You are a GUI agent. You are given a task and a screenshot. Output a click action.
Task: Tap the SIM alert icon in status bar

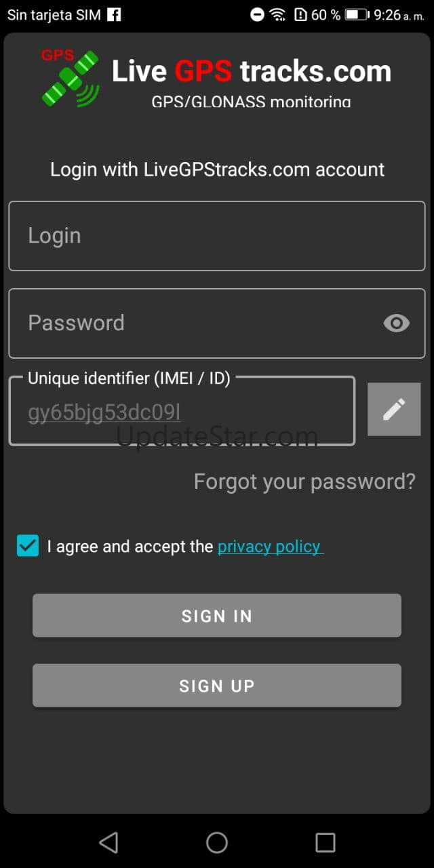coord(300,14)
